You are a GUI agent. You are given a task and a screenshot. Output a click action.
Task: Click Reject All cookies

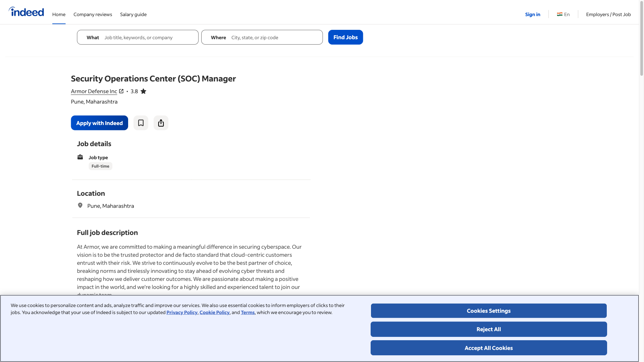[x=489, y=329]
